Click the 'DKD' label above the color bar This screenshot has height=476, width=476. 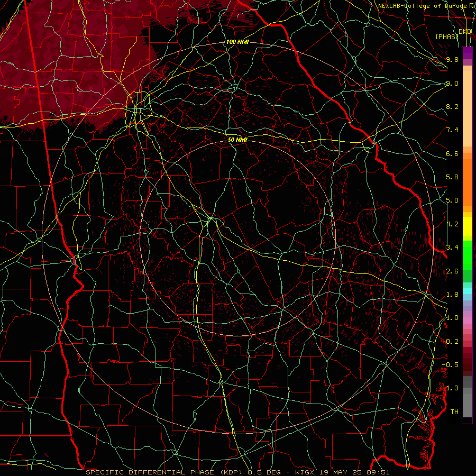click(x=465, y=32)
